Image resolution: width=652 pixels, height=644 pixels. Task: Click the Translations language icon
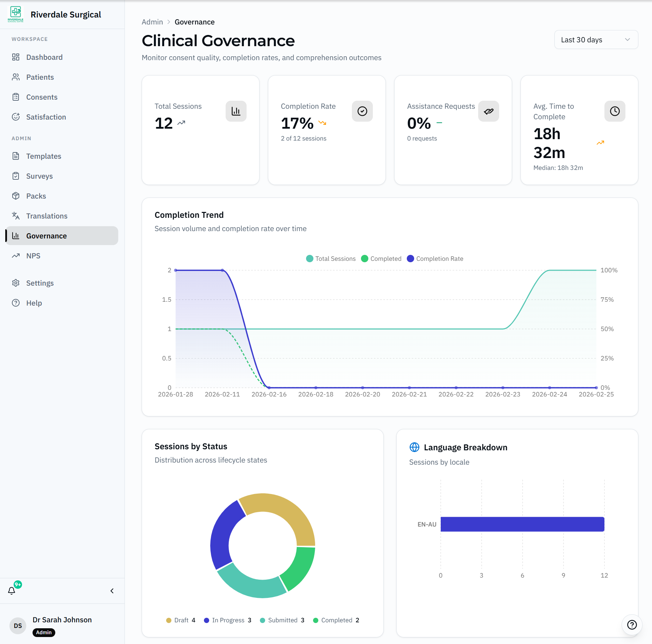click(16, 216)
